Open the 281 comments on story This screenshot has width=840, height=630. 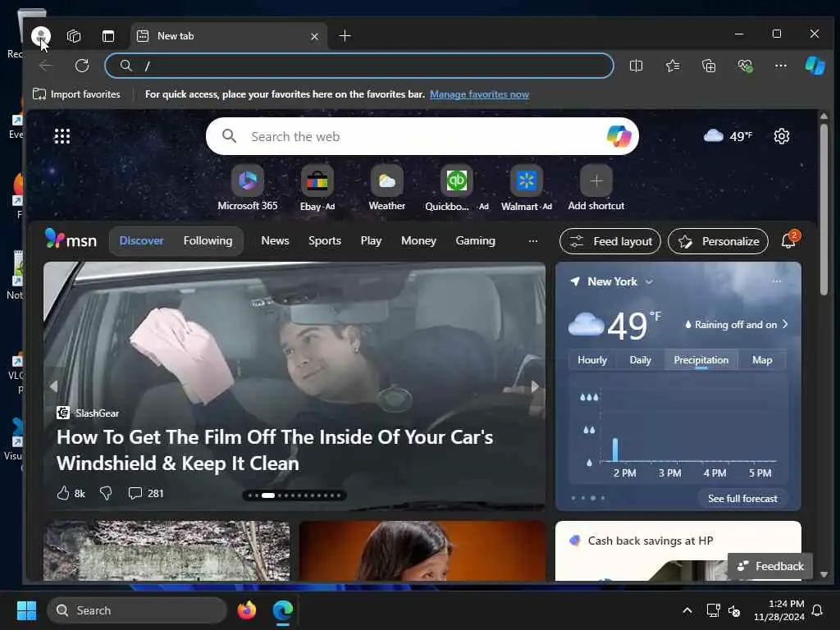[x=146, y=493]
